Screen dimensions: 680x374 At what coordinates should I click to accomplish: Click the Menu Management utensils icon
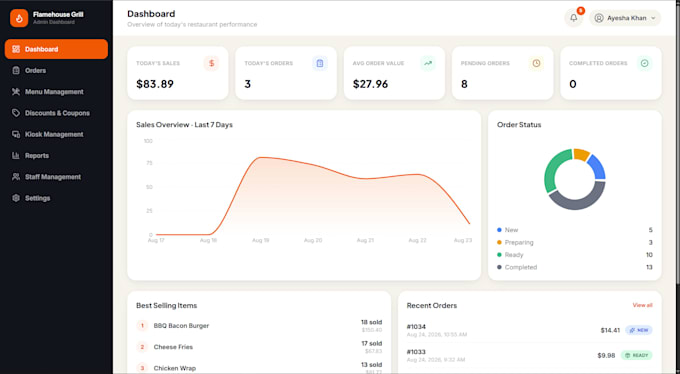pos(16,92)
